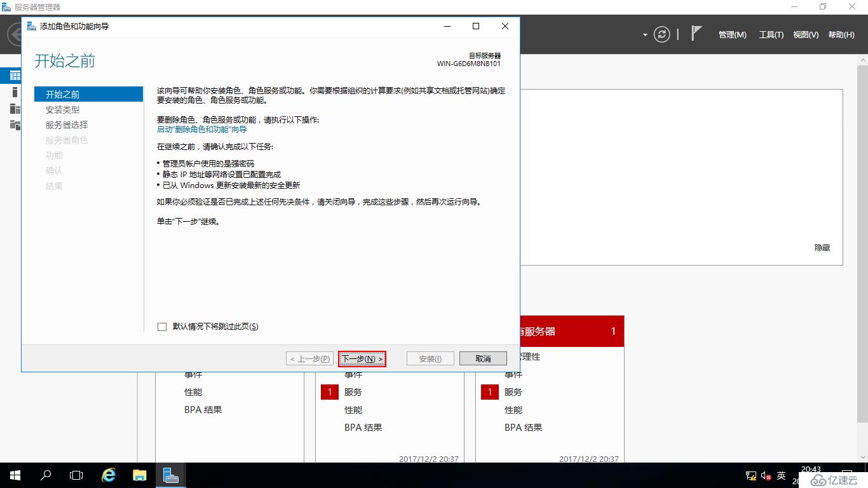Click the 静态 IP 地址等网络设置已配置完成 text
The image size is (868, 488).
click(221, 174)
